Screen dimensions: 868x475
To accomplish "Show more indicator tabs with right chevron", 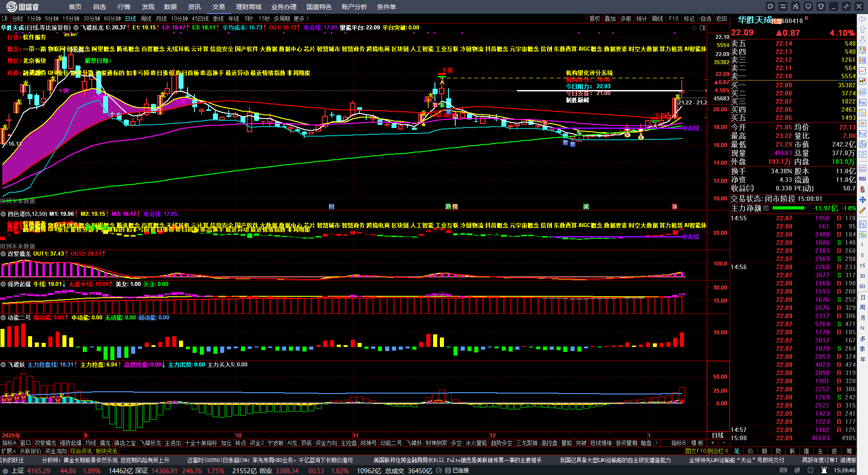I will tap(656, 443).
